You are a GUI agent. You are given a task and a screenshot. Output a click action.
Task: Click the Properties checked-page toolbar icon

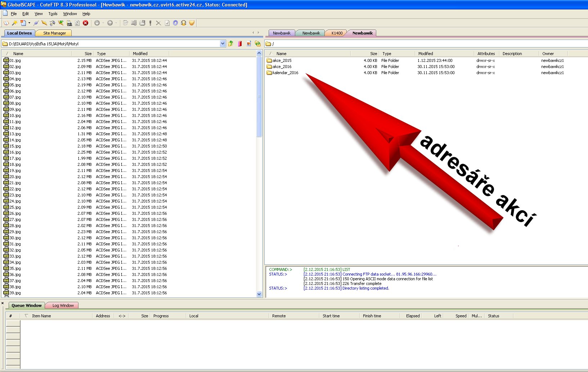tap(167, 23)
